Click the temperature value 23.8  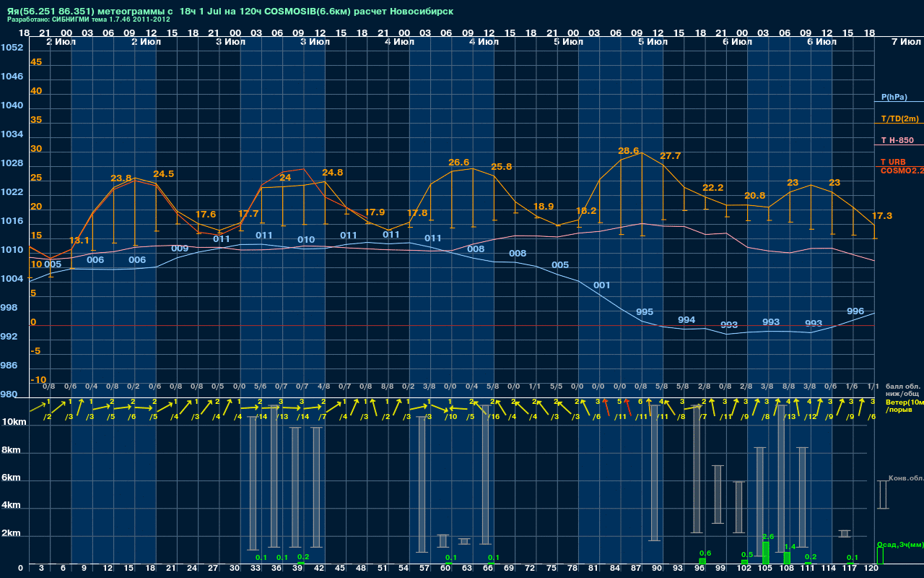(x=121, y=178)
